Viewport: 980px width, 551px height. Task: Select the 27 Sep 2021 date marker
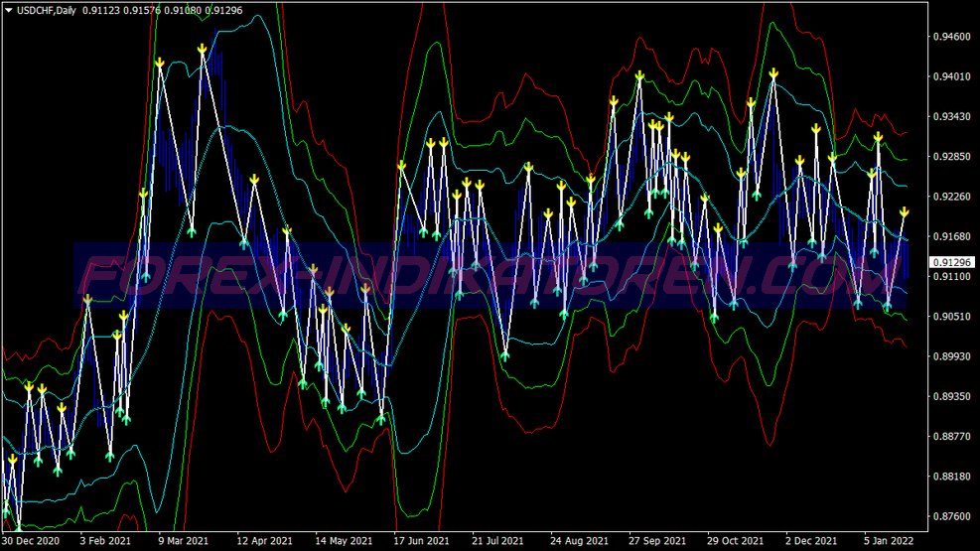pyautogui.click(x=655, y=541)
